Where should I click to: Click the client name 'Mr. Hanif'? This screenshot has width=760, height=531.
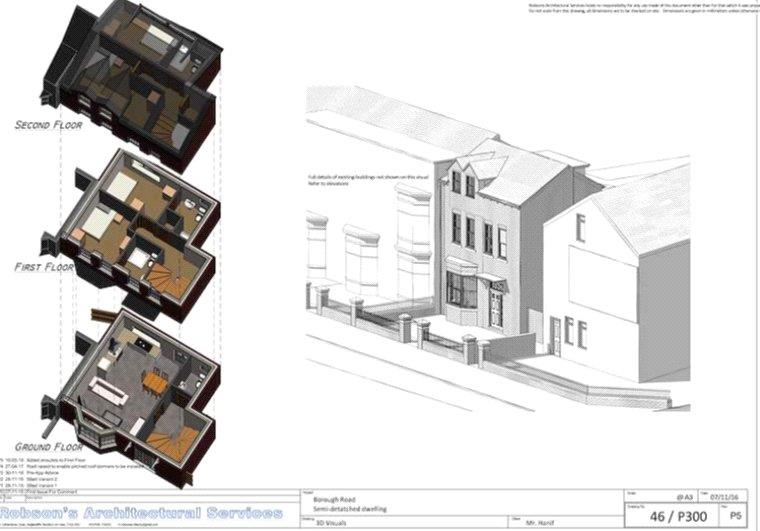pos(539,523)
